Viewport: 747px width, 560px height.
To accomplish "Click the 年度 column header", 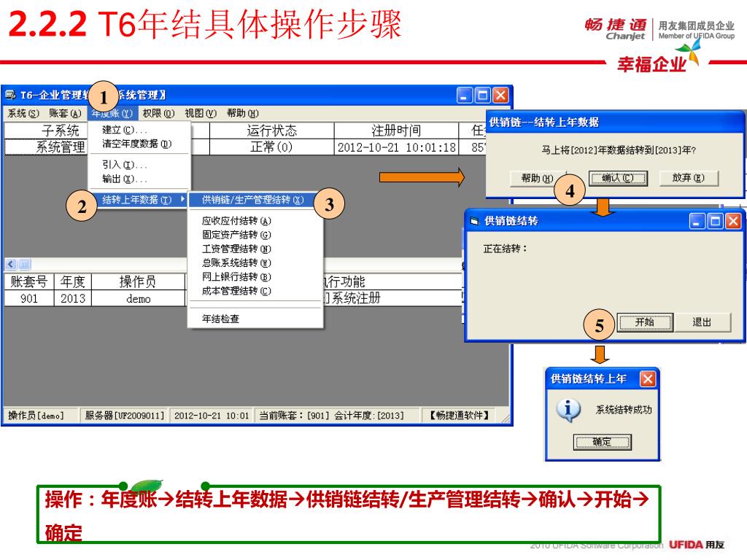I will point(73,281).
